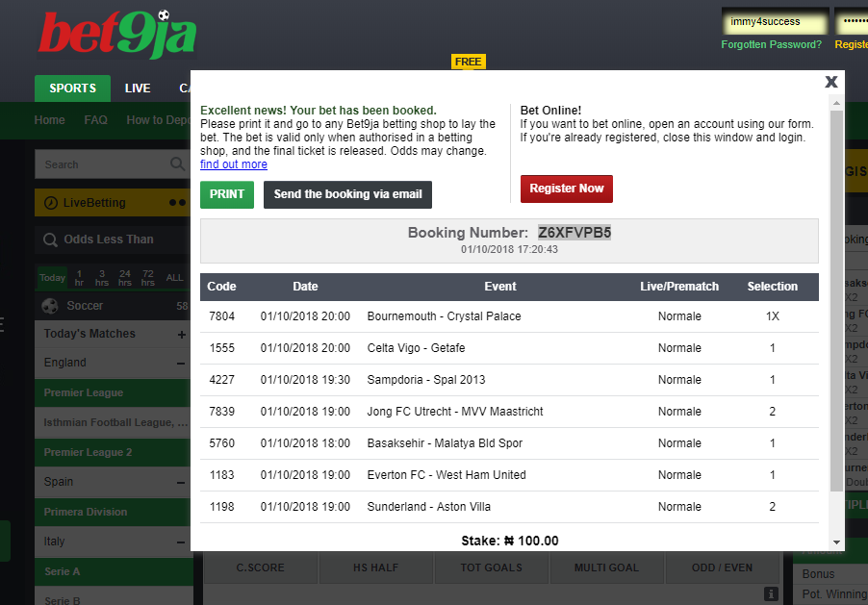Select Premier League in sidebar

coord(113,392)
